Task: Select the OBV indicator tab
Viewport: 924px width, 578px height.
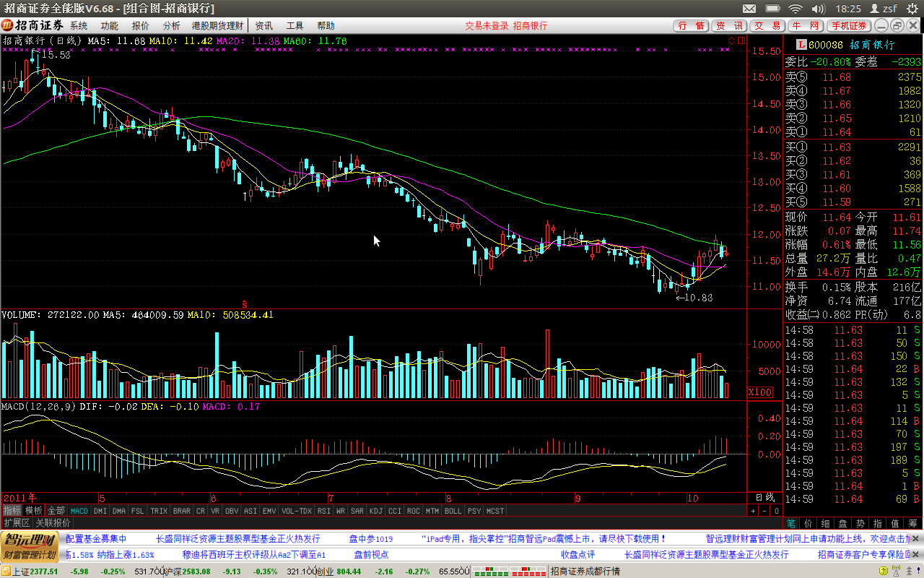Action: (x=232, y=511)
